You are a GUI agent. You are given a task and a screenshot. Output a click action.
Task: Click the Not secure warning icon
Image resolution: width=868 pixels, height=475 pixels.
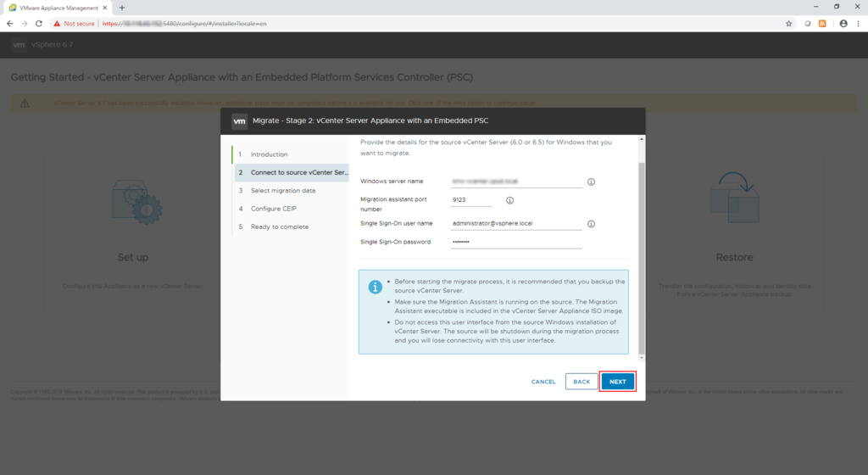[57, 24]
